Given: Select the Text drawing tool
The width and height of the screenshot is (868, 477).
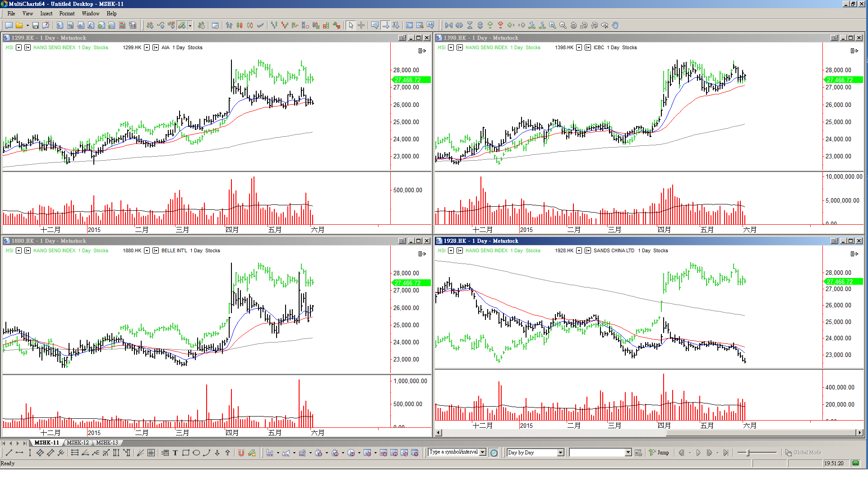Looking at the screenshot, I should (175, 453).
